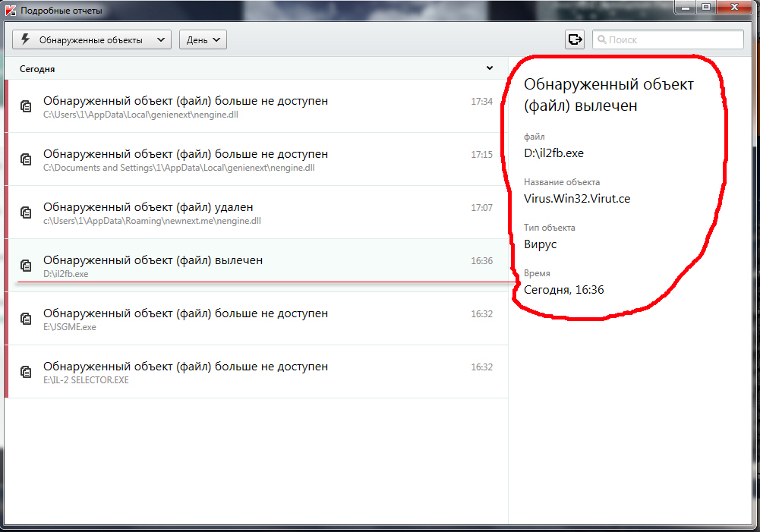Open the День period dropdown
Screen dimensions: 760x532
click(x=203, y=39)
